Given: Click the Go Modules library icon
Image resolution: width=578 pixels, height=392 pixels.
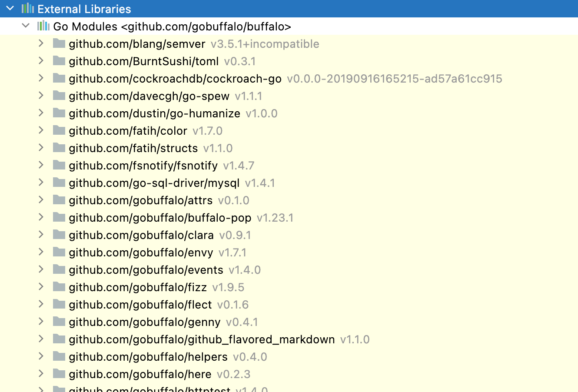Looking at the screenshot, I should click(x=43, y=26).
